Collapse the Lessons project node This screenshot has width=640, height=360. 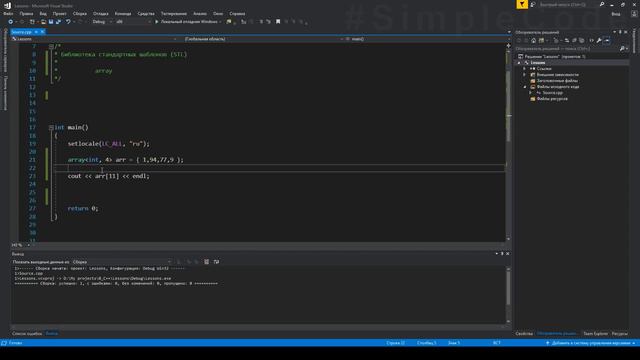point(519,63)
